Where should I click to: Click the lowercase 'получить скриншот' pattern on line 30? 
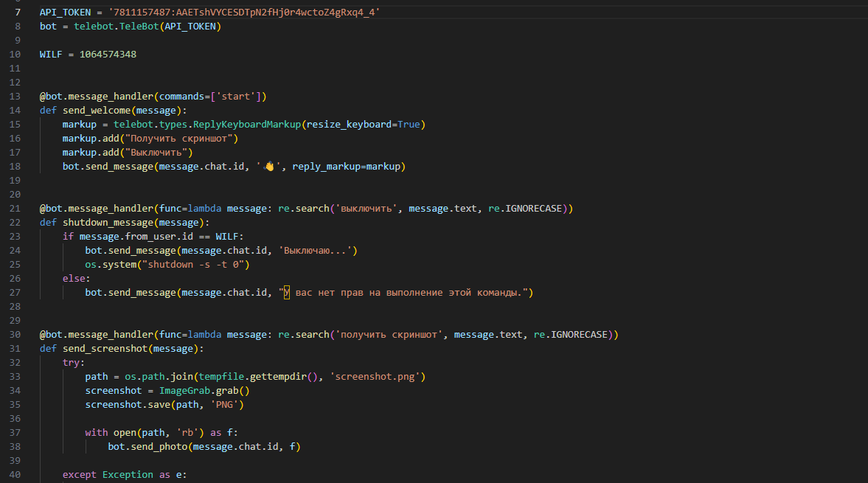point(389,335)
